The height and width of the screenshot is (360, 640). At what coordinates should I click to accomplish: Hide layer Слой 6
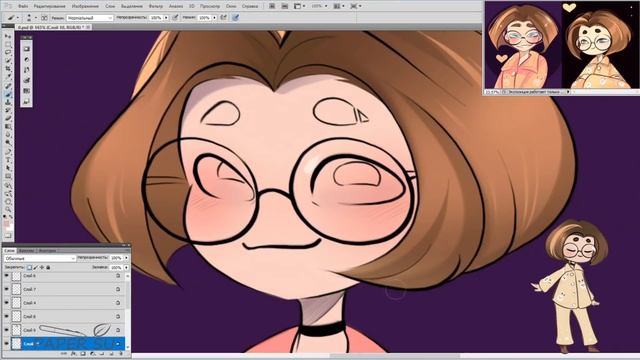coord(7,276)
